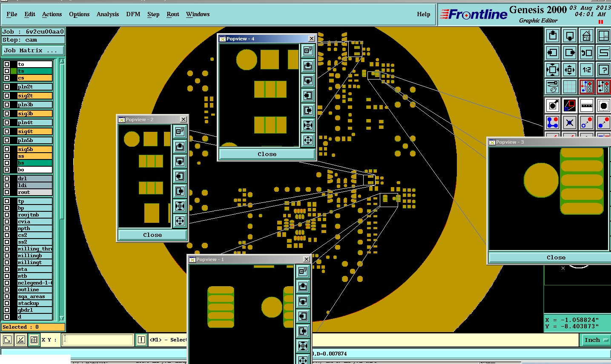Click the exclamation mark button beside XY field
This screenshot has width=611, height=364.
click(x=141, y=340)
